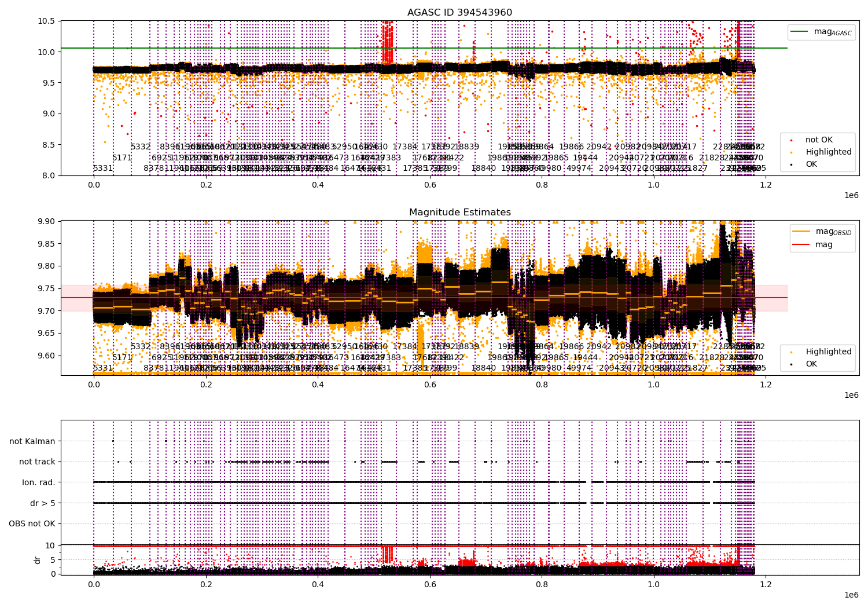Click obsid label 5331 in the top plot
Screen dimensions: 868x608
tap(103, 169)
